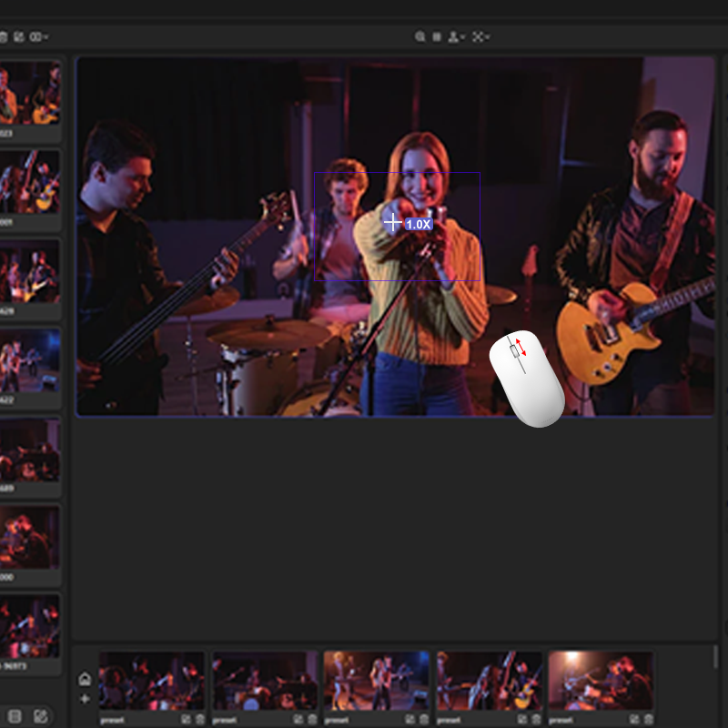The height and width of the screenshot is (728, 728).
Task: Click the edit button at bottom-left corner
Action: tap(40, 716)
